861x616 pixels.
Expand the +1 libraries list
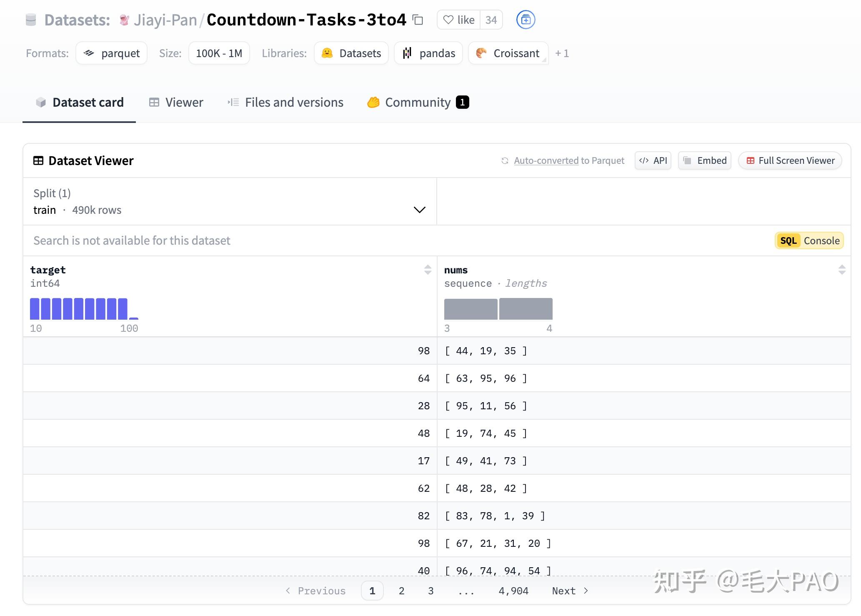(562, 53)
